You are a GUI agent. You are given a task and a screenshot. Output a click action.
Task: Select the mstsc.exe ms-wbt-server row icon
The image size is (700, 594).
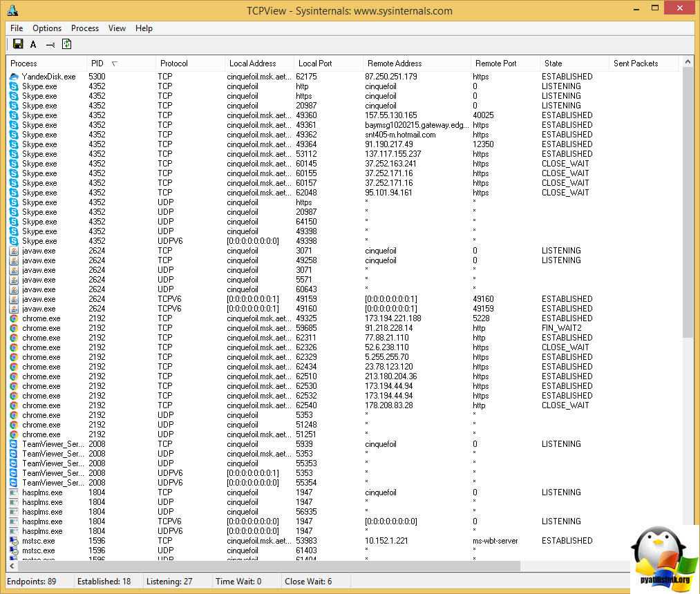point(14,541)
